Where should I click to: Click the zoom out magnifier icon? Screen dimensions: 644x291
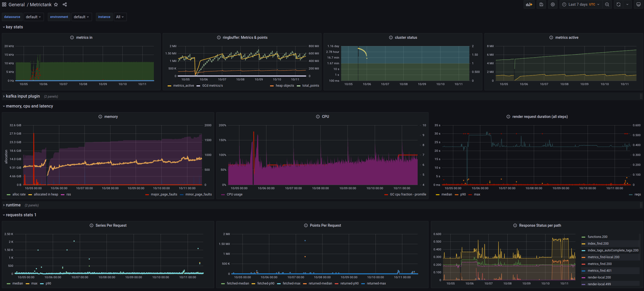click(x=607, y=4)
